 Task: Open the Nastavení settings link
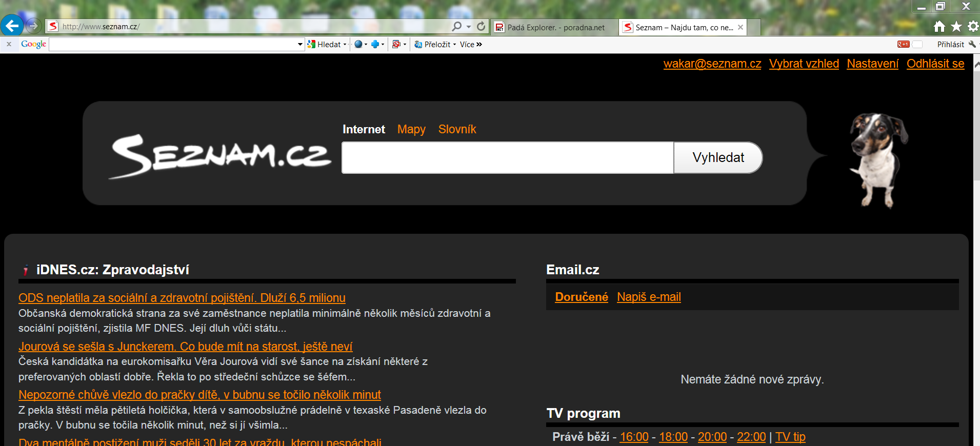click(872, 64)
